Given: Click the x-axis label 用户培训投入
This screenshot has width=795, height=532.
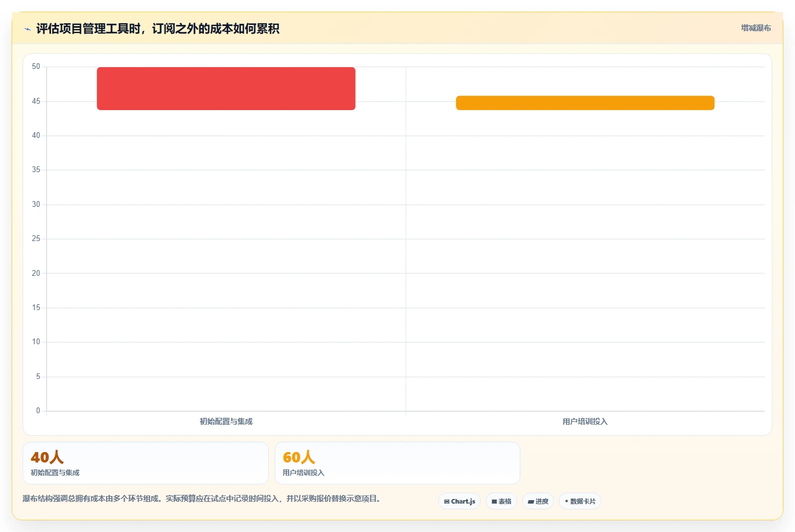Looking at the screenshot, I should pos(585,421).
